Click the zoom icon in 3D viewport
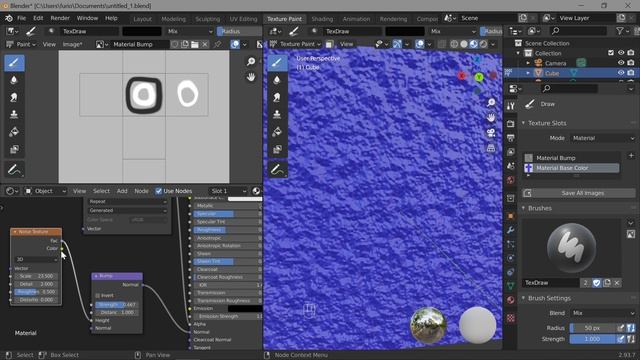Image resolution: width=640 pixels, height=360 pixels. (491, 102)
